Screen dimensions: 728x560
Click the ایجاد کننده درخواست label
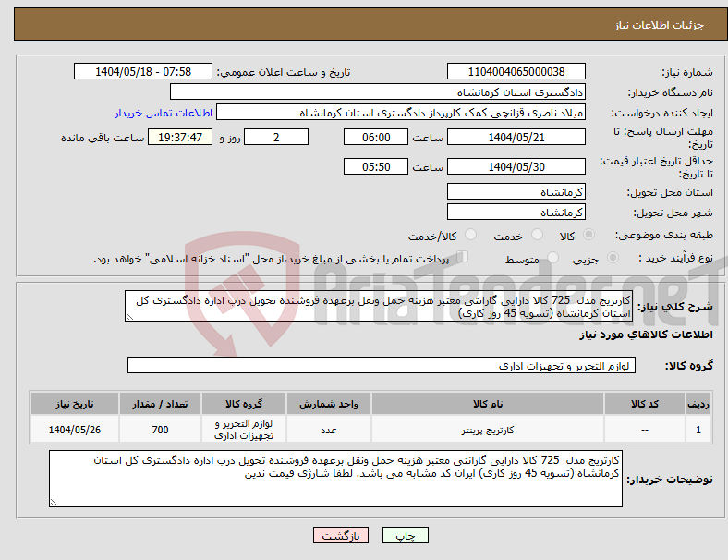pos(662,113)
